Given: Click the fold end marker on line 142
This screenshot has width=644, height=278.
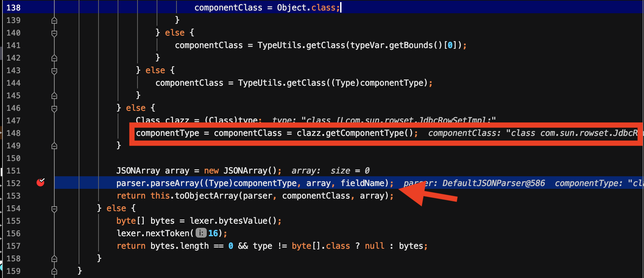Looking at the screenshot, I should click(x=54, y=58).
